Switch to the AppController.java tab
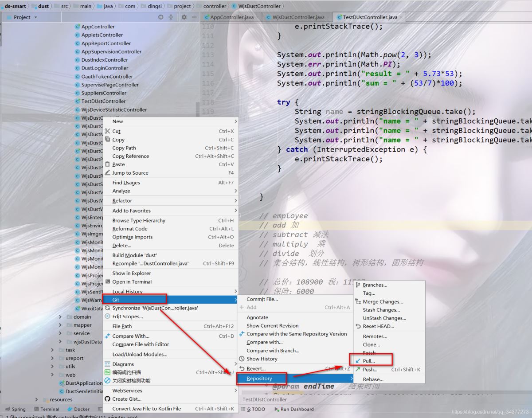This screenshot has height=418, width=532. click(x=231, y=17)
